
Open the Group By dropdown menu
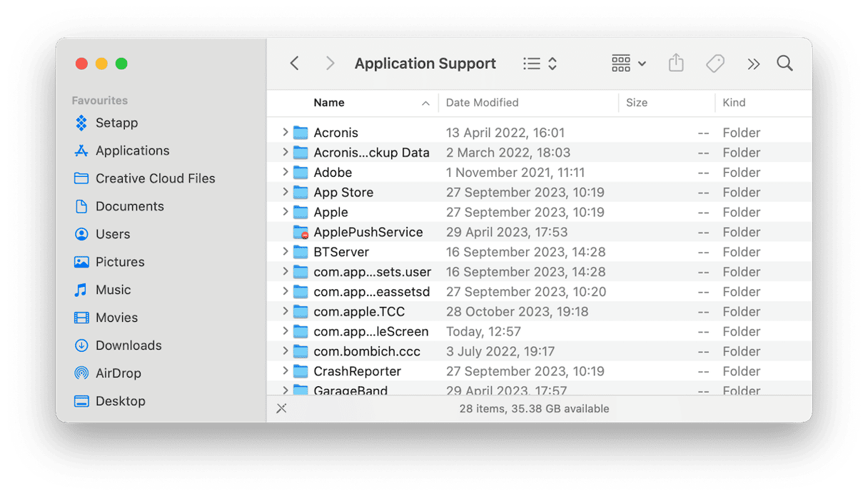coord(629,64)
